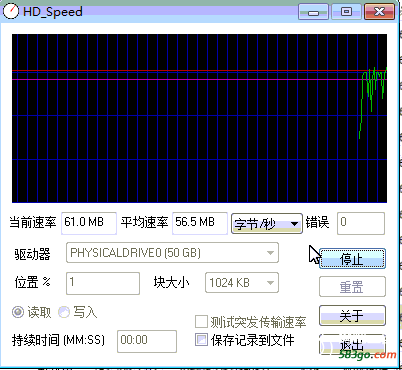This screenshot has width=402, height=370.
Task: Click the 重置 button
Action: 352,287
